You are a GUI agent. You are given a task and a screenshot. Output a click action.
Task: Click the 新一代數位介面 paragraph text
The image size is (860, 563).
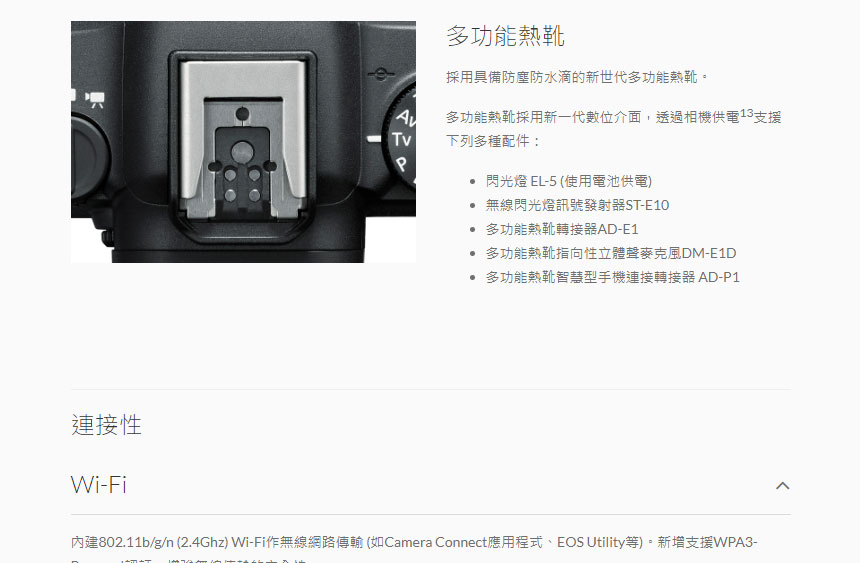click(x=613, y=129)
